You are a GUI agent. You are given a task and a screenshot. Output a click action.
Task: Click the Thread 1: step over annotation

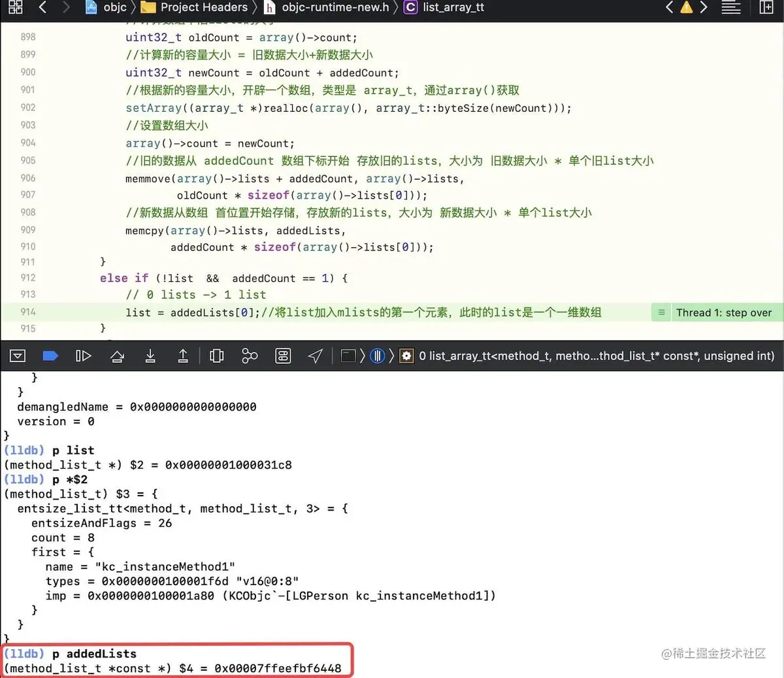pos(723,313)
